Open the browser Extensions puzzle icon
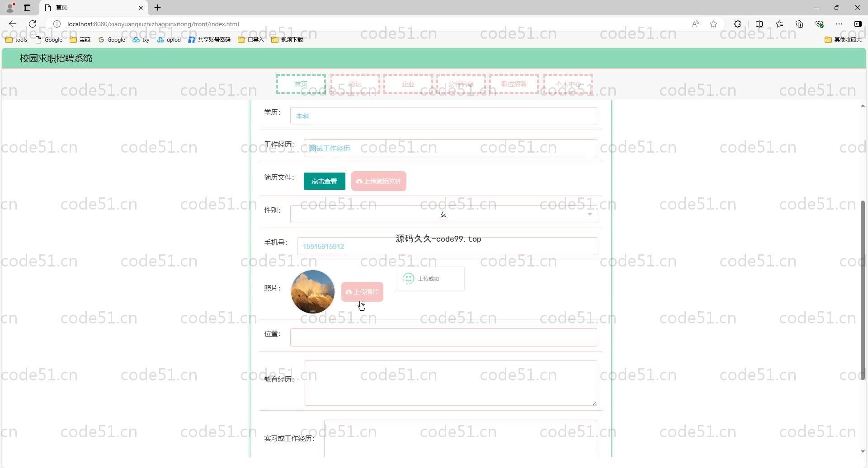The width and height of the screenshot is (868, 468). [x=737, y=24]
